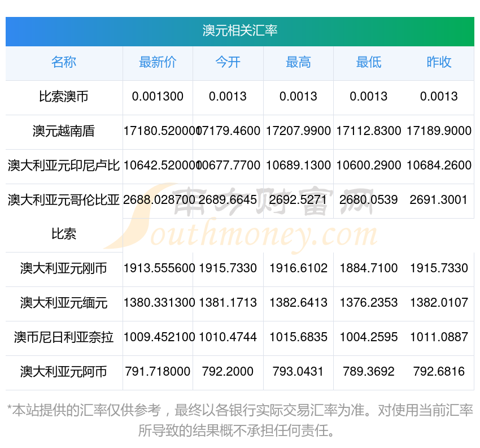Viewport: 480px width, 448px height.
Task: Click the 792.6816 previous close cell
Action: click(x=439, y=372)
